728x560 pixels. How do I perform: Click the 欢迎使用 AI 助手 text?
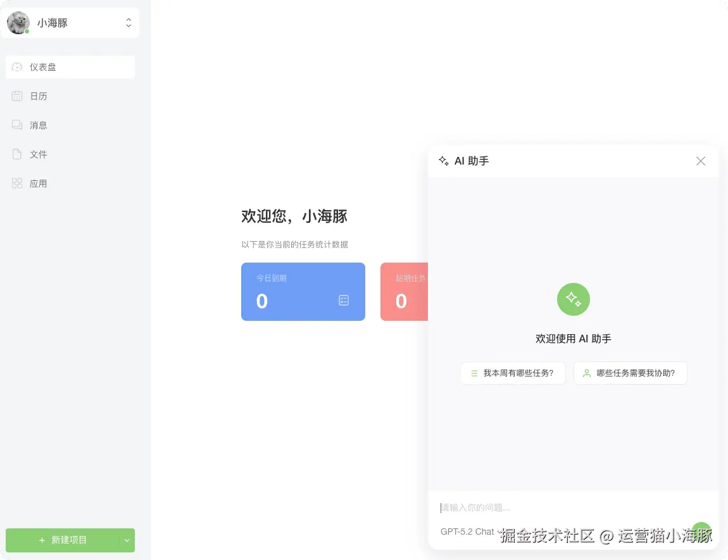pos(574,339)
